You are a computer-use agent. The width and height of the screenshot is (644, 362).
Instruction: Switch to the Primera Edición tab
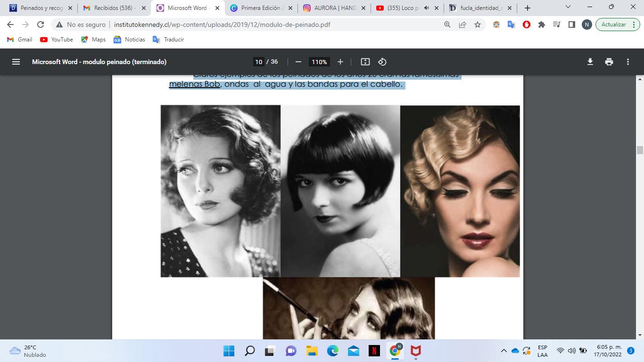(262, 8)
